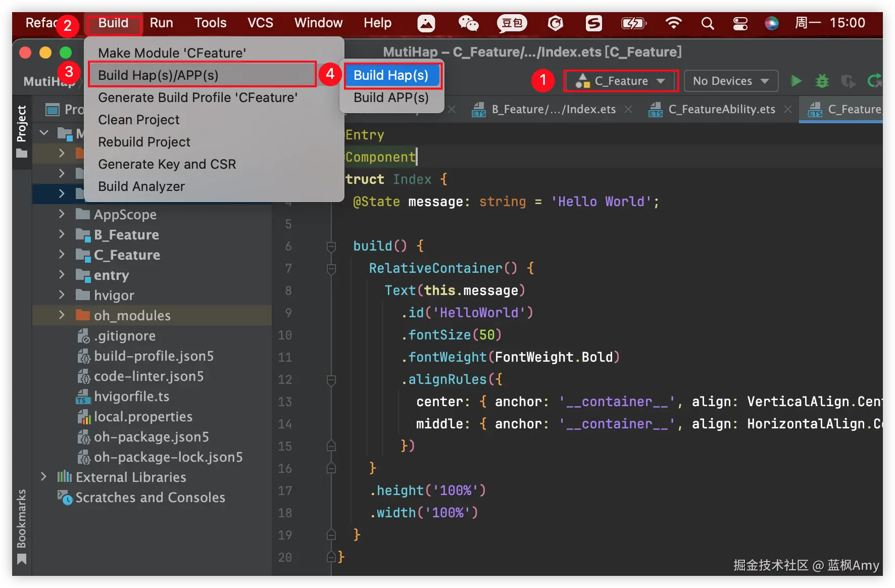Toggle fold marker at alignRules line 12

pos(331,380)
